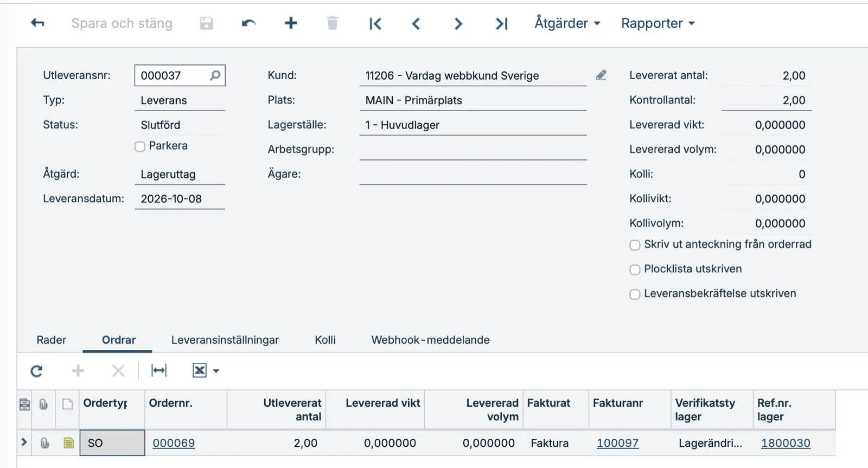Open the Leveransinställningar tab

(225, 340)
